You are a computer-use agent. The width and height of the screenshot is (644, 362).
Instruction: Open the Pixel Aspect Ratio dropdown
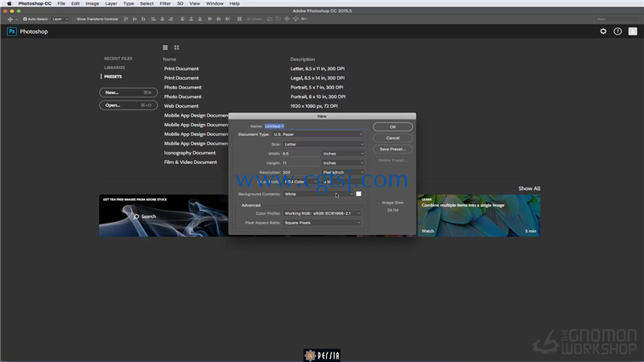321,223
